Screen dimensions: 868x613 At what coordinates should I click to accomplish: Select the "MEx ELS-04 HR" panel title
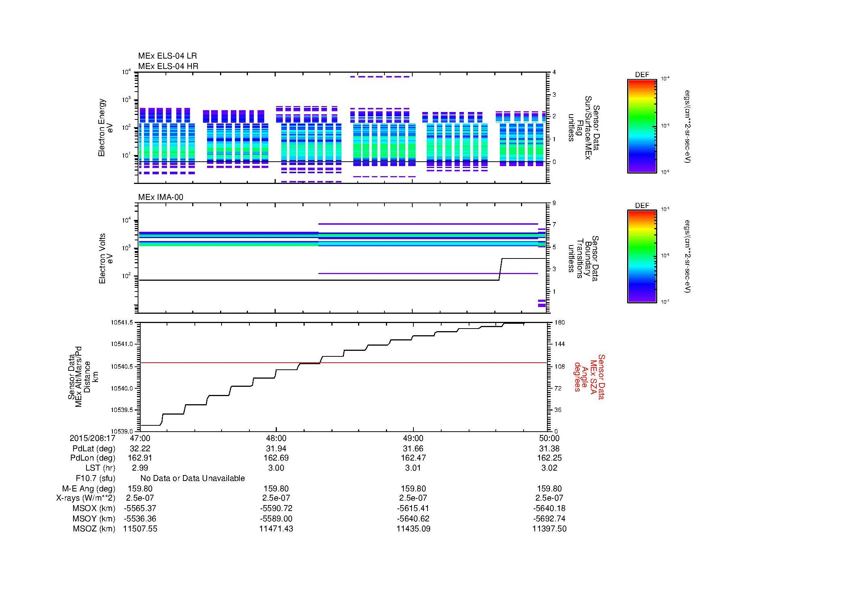pos(168,66)
